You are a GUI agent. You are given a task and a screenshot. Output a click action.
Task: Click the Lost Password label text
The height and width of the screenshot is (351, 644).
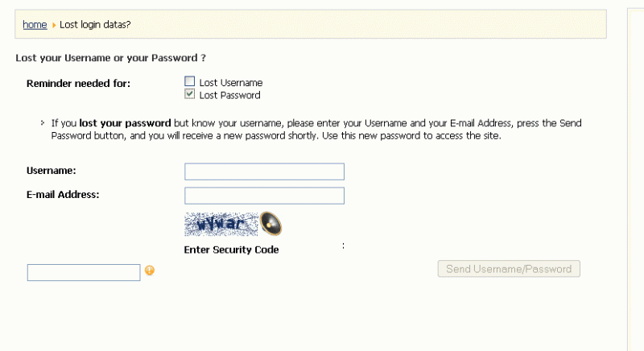coord(229,95)
